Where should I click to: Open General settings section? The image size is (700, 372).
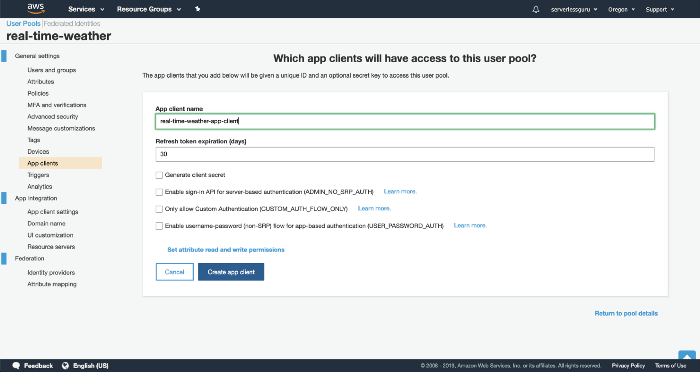point(37,56)
